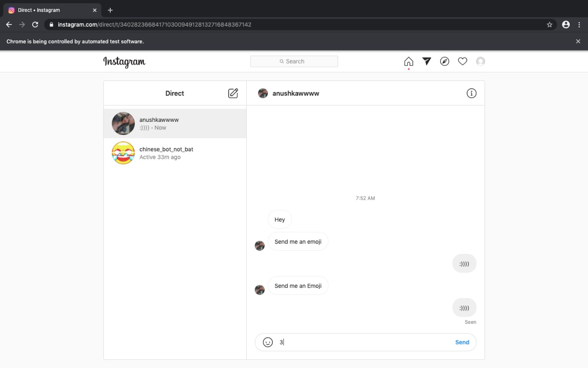Image resolution: width=588 pixels, height=368 pixels.
Task: Open Chrome three-dot menu
Action: [x=579, y=24]
